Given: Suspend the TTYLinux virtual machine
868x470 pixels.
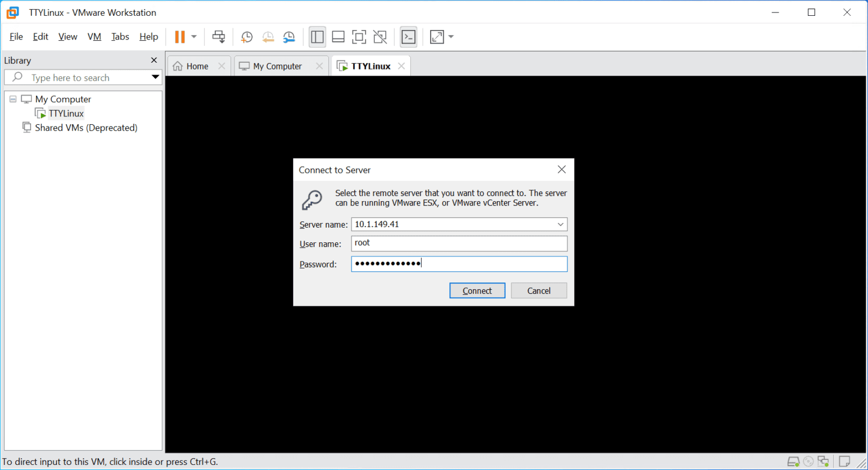Looking at the screenshot, I should [180, 37].
